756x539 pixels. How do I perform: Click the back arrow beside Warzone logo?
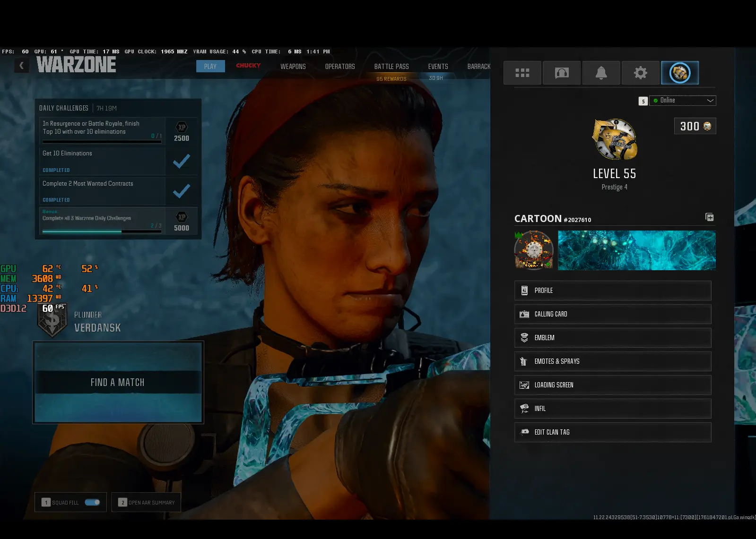pyautogui.click(x=21, y=66)
